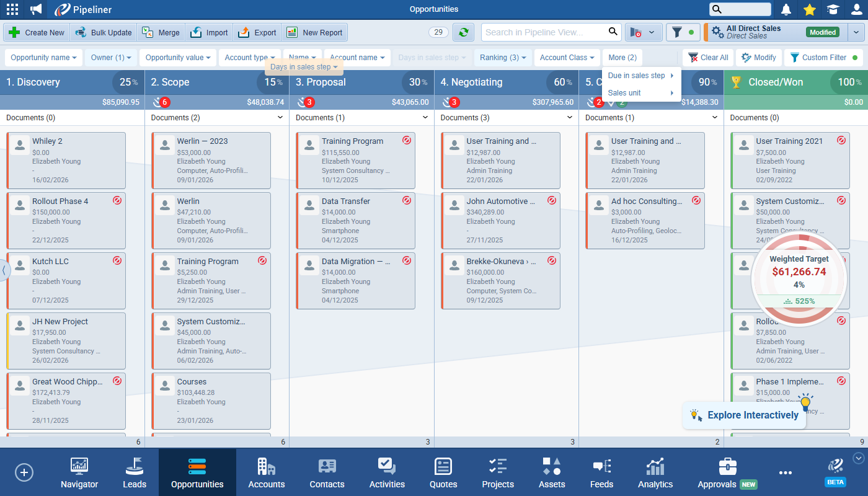The image size is (868, 496).
Task: Expand the Ranking (3) filter dropdown
Action: (x=503, y=58)
